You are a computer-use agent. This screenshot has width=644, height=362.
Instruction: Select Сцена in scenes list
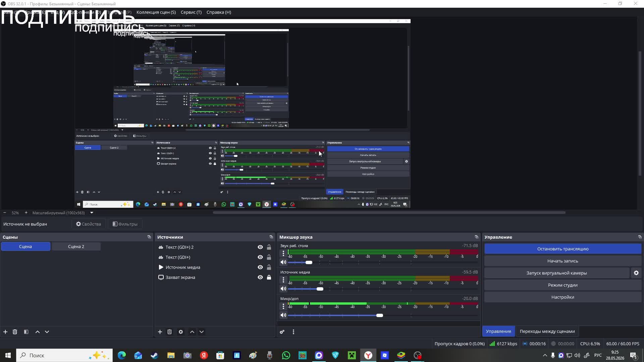[x=25, y=247]
